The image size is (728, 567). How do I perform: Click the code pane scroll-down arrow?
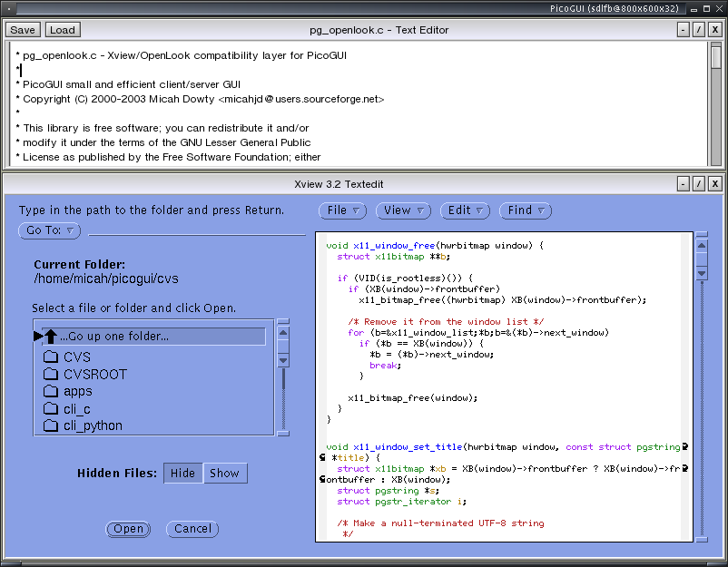pos(702,273)
